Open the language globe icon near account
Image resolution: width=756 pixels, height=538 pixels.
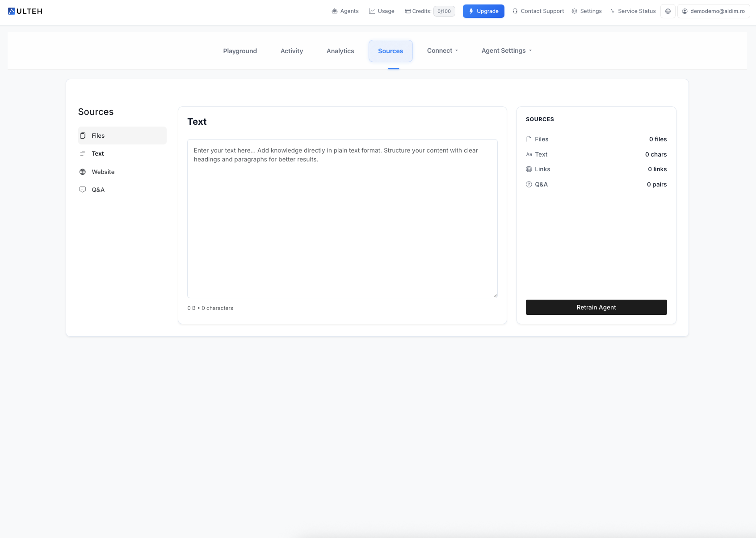(x=668, y=11)
